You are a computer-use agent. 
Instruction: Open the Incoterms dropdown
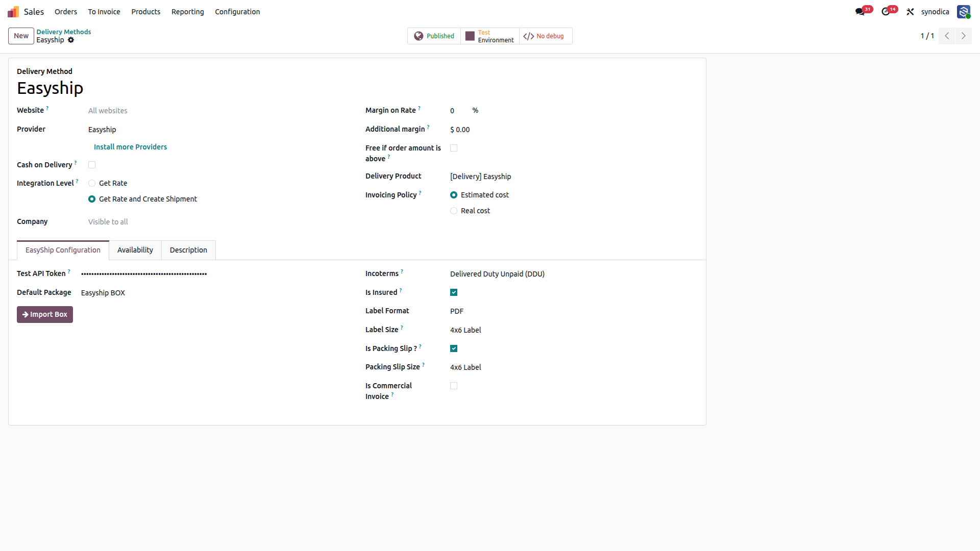pyautogui.click(x=574, y=274)
